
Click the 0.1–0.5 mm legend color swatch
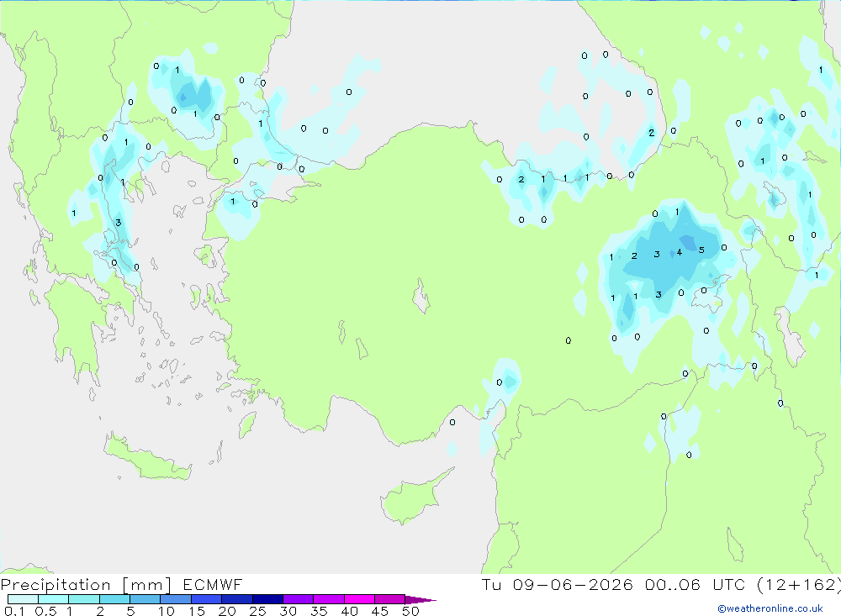click(x=23, y=599)
